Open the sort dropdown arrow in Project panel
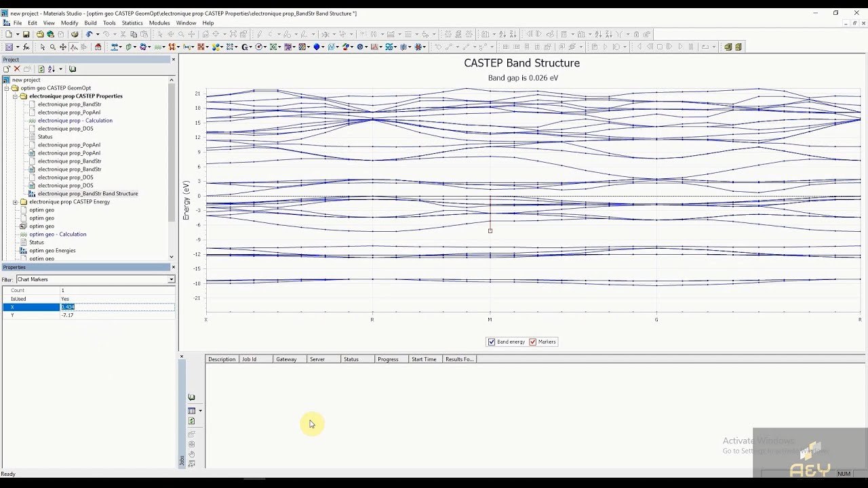This screenshot has width=868, height=488. [x=60, y=69]
